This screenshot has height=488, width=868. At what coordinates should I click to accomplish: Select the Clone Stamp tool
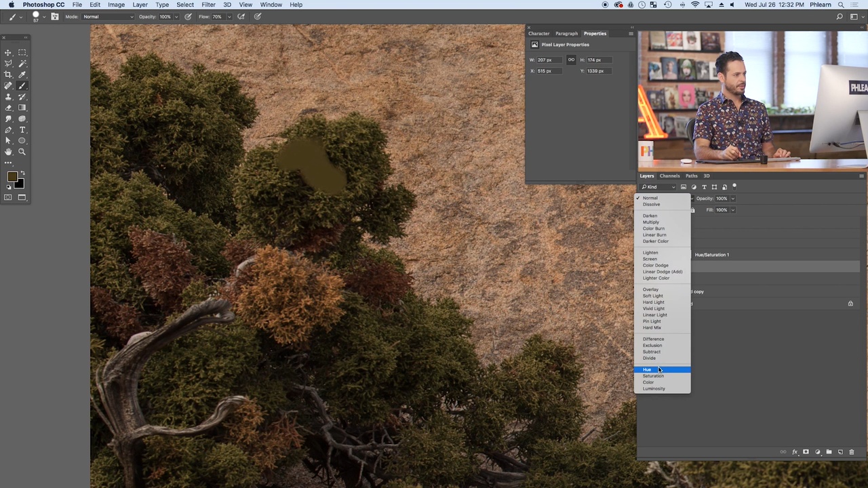[8, 97]
